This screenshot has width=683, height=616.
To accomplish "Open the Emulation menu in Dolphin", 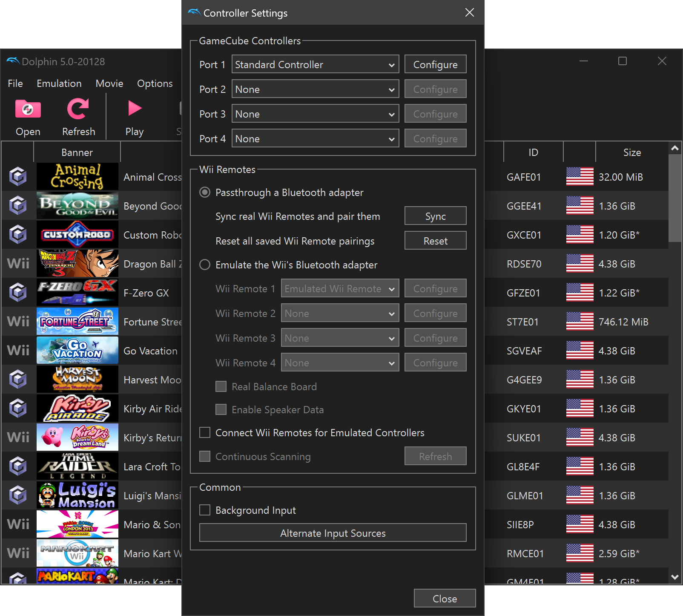I will [x=59, y=83].
